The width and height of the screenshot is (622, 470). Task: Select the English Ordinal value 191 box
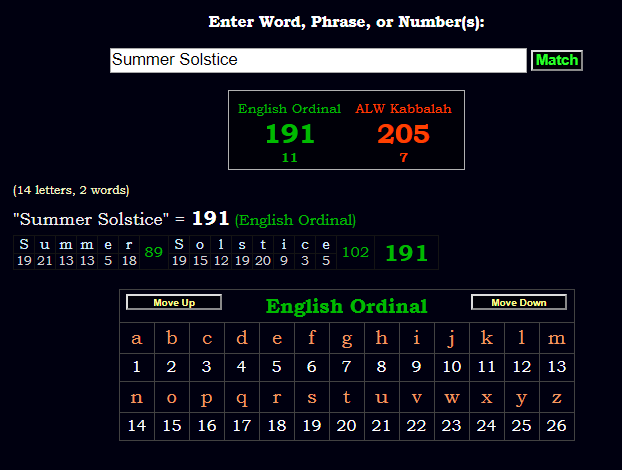(290, 134)
